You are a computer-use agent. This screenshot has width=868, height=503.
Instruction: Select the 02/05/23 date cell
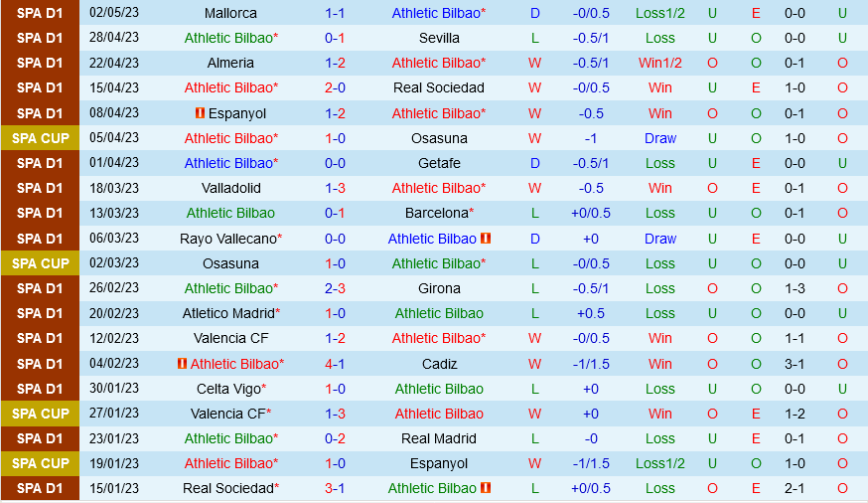[114, 13]
